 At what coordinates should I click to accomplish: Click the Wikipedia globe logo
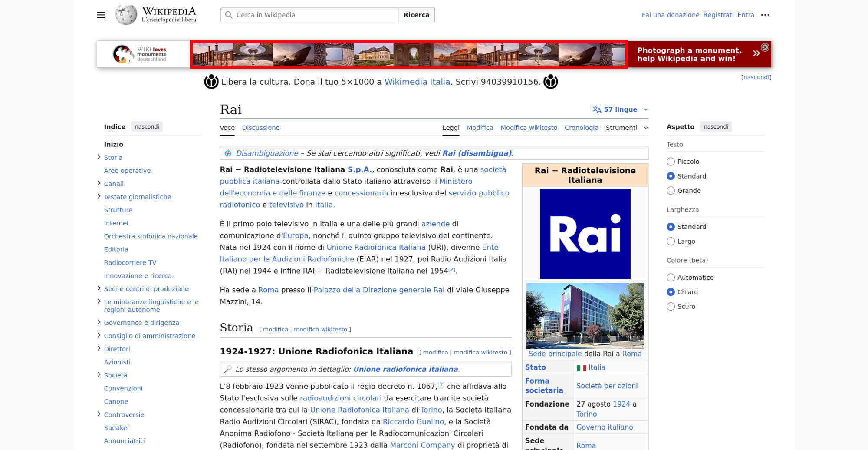[x=126, y=15]
